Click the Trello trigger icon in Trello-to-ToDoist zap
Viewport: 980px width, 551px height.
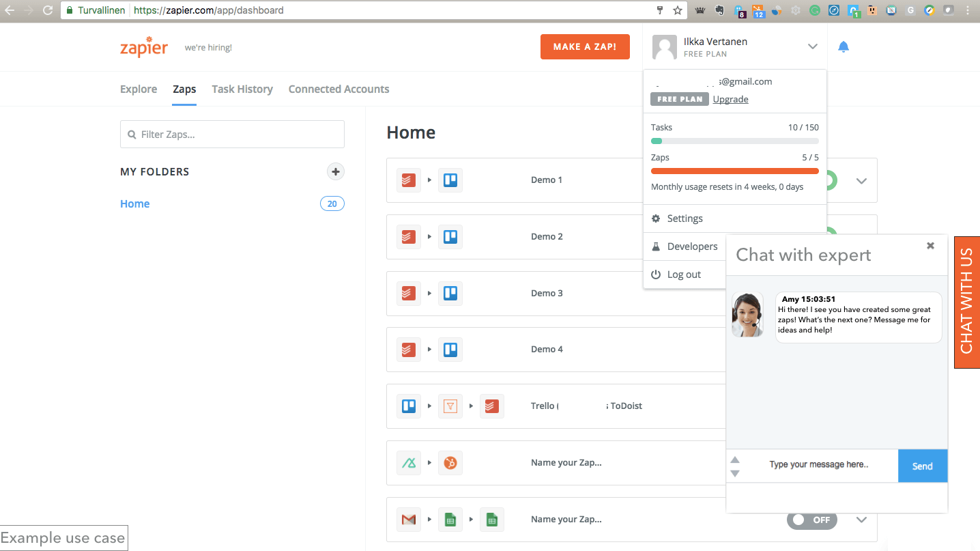(408, 406)
